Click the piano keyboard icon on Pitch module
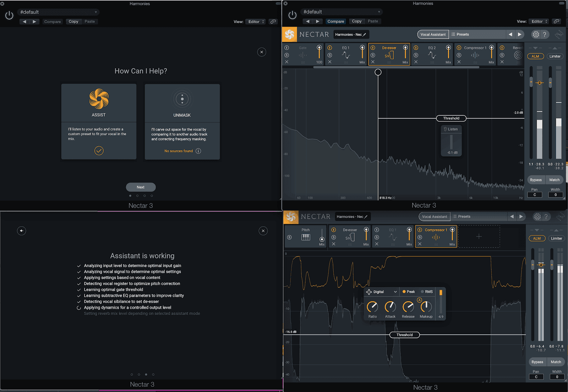Image resolution: width=568 pixels, height=392 pixels. point(306,237)
